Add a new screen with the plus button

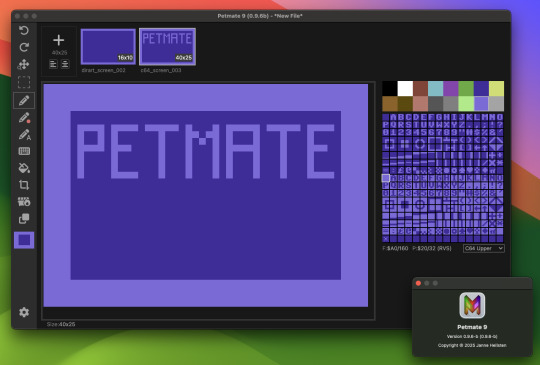(59, 40)
